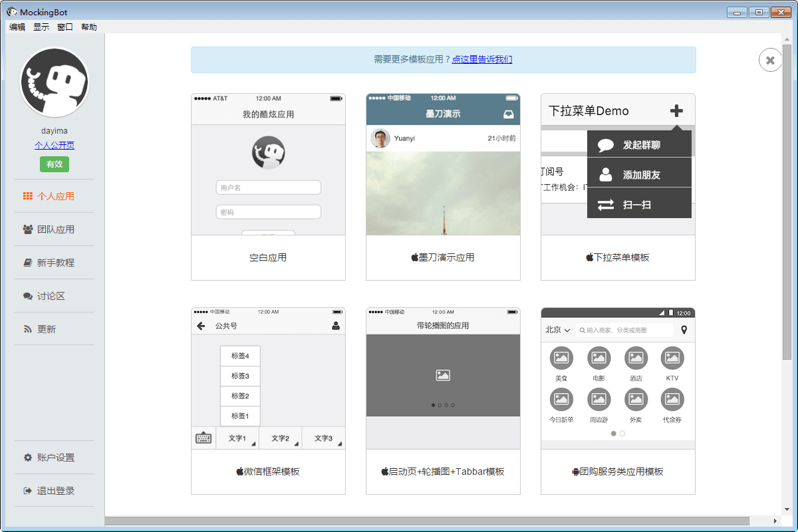Go to 团队应用 in sidebar
Image resolution: width=798 pixels, height=532 pixels.
(55, 229)
